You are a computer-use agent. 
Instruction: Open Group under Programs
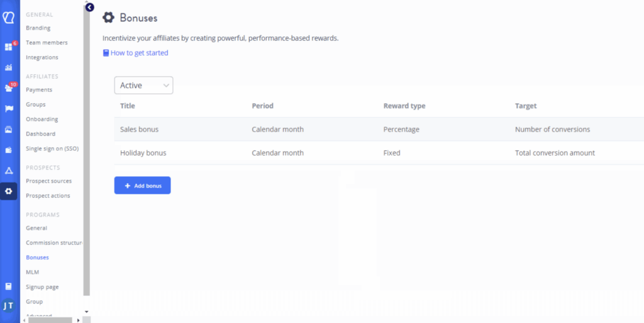34,302
